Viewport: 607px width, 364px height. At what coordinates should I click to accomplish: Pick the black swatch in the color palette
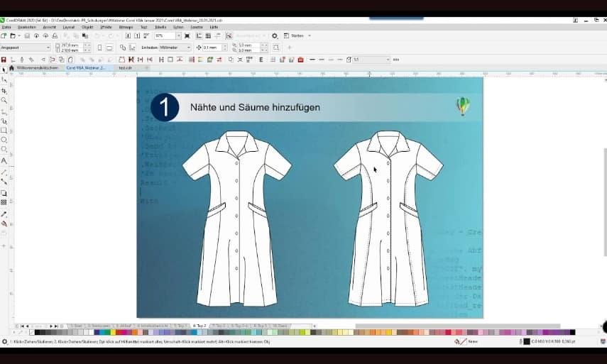pos(38,332)
